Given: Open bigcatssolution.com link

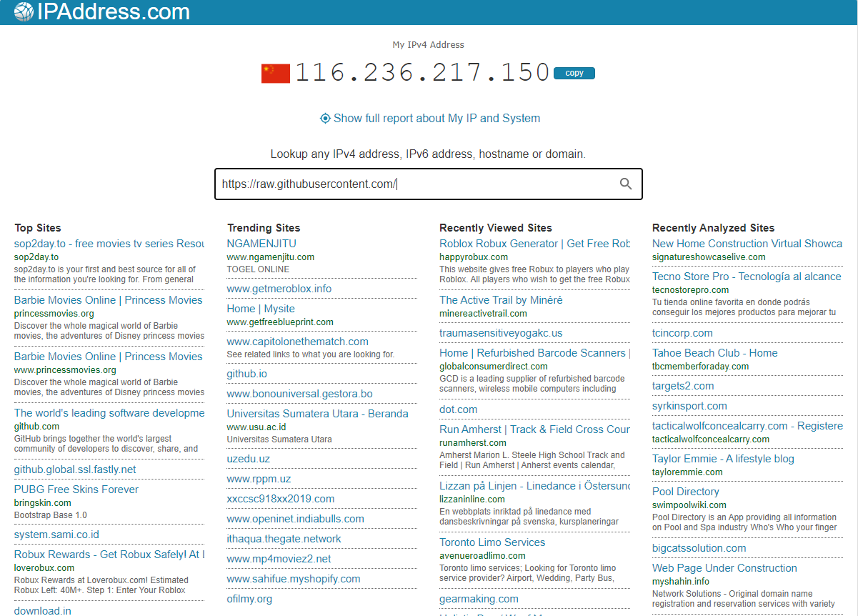Looking at the screenshot, I should (699, 548).
